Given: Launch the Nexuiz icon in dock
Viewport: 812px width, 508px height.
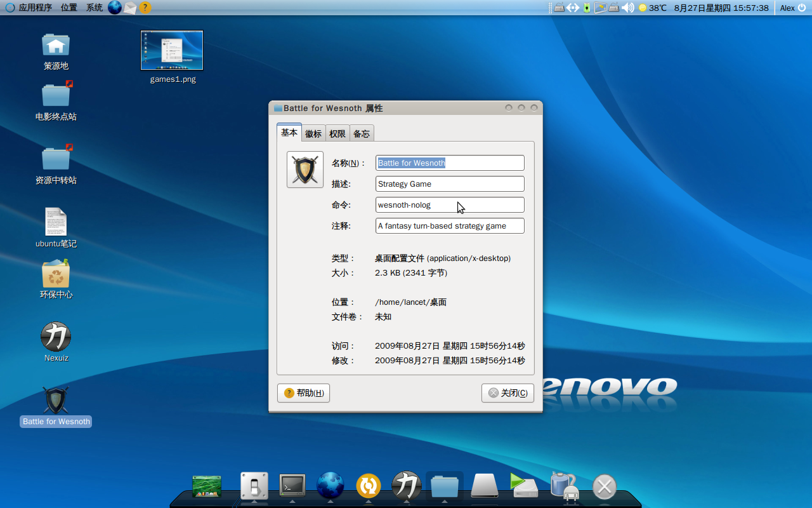Looking at the screenshot, I should tap(407, 486).
